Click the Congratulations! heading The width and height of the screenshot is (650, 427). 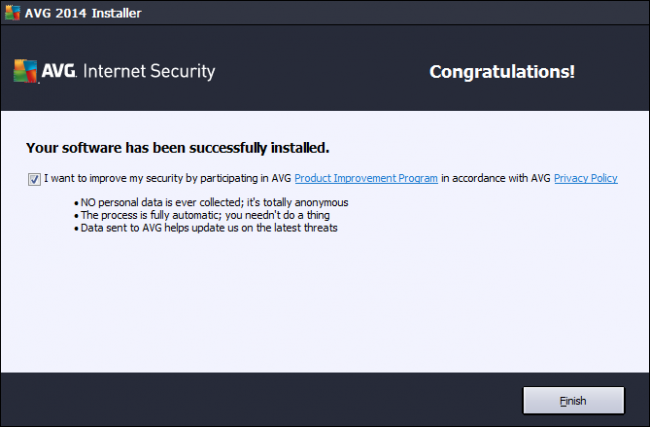[x=502, y=72]
